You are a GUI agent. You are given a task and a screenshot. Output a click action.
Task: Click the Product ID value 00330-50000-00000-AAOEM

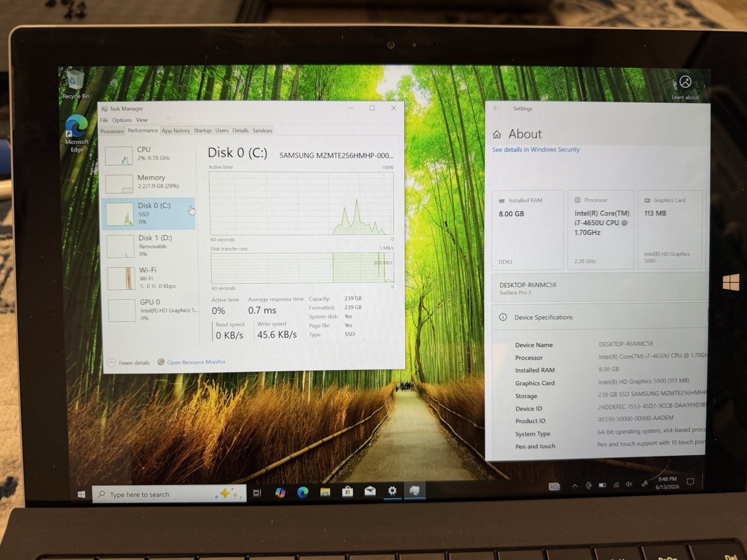click(x=635, y=419)
